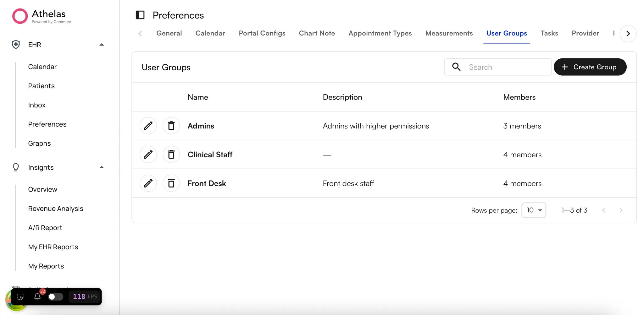This screenshot has height=315, width=644.
Task: Click inside the Search field
Action: coord(503,67)
